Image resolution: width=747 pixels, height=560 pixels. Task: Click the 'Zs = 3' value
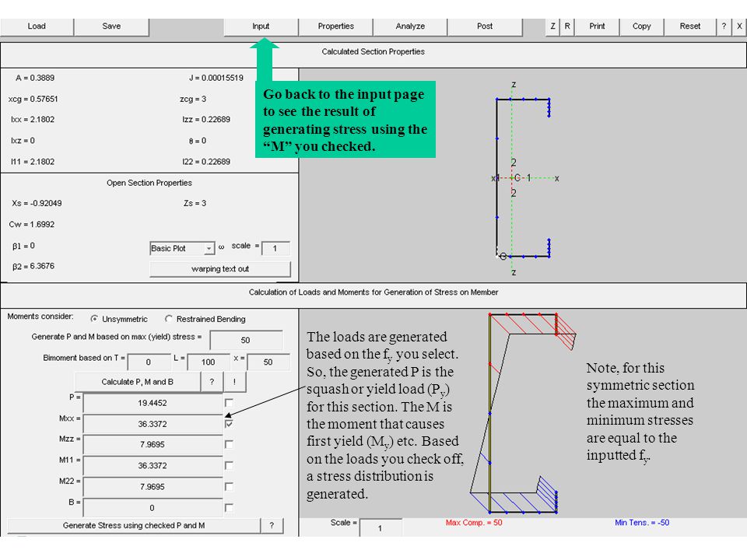point(195,203)
